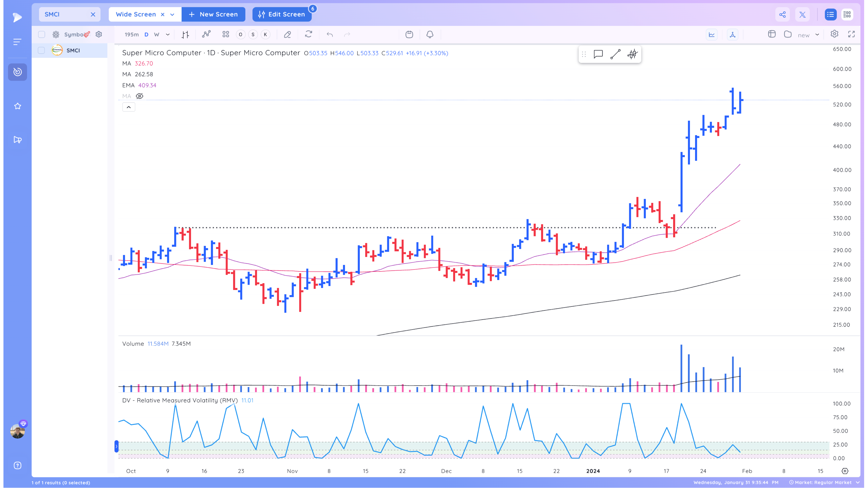Click the share icon in header

pyautogui.click(x=782, y=14)
